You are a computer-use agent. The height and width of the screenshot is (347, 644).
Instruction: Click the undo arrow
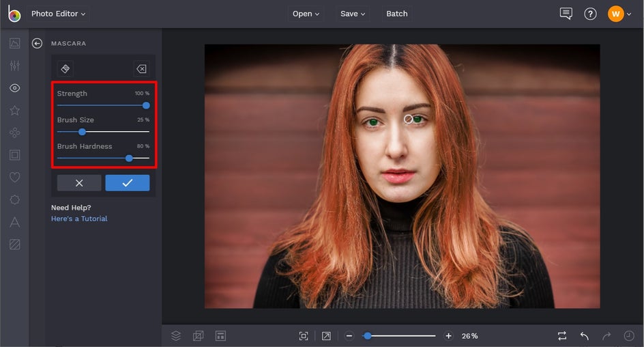pos(585,335)
